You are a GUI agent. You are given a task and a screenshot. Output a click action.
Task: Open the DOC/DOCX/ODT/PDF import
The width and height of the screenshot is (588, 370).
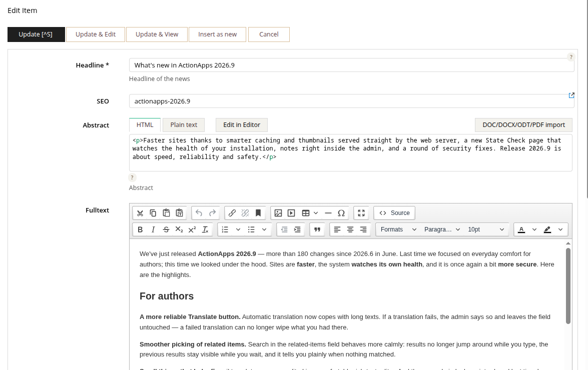click(x=523, y=125)
